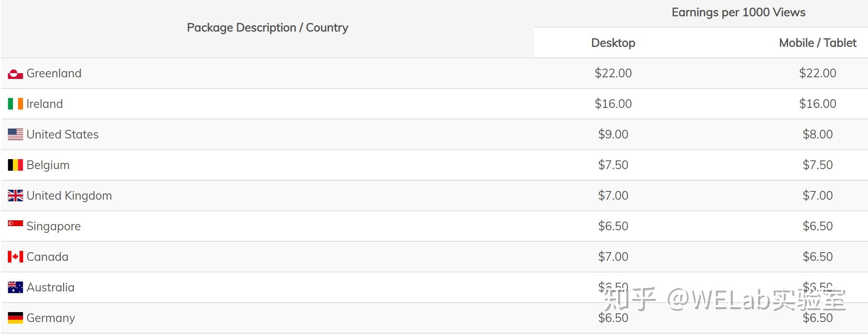The width and height of the screenshot is (868, 334).
Task: Click the Belgium flag icon
Action: pyautogui.click(x=15, y=165)
